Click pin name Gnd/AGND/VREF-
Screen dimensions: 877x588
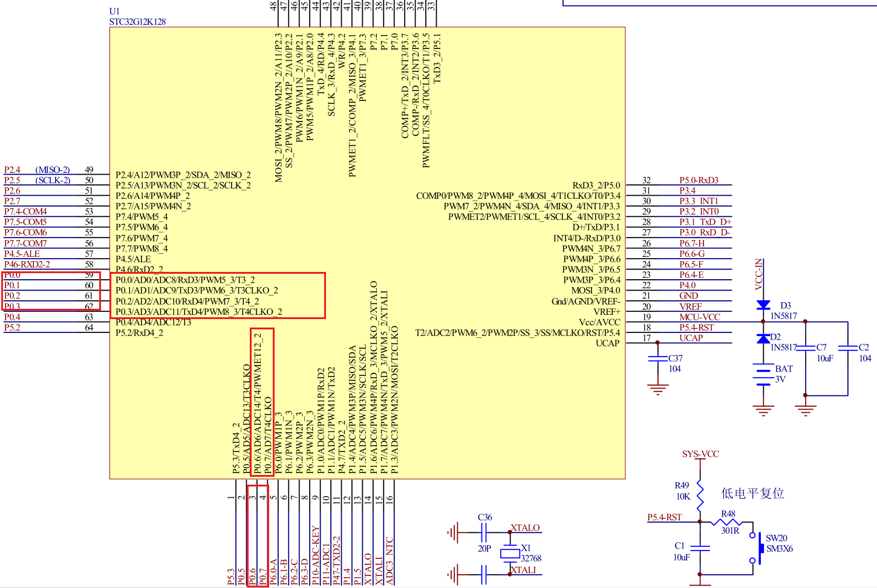point(585,302)
